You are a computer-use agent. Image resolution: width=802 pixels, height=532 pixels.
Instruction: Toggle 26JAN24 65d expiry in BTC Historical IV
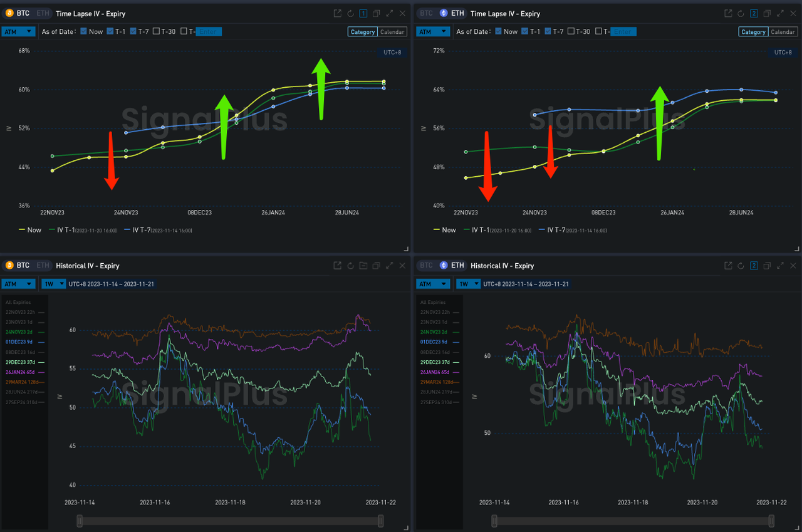coord(25,372)
